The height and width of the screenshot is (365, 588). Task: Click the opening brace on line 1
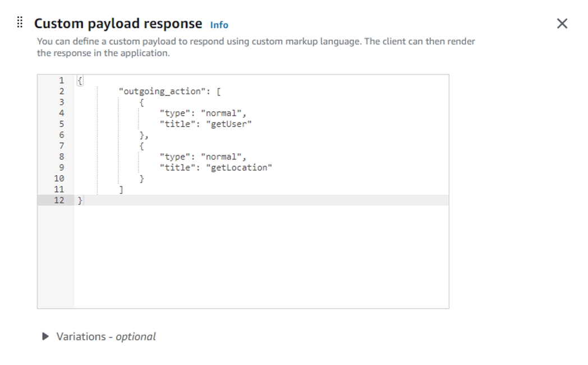(x=80, y=81)
